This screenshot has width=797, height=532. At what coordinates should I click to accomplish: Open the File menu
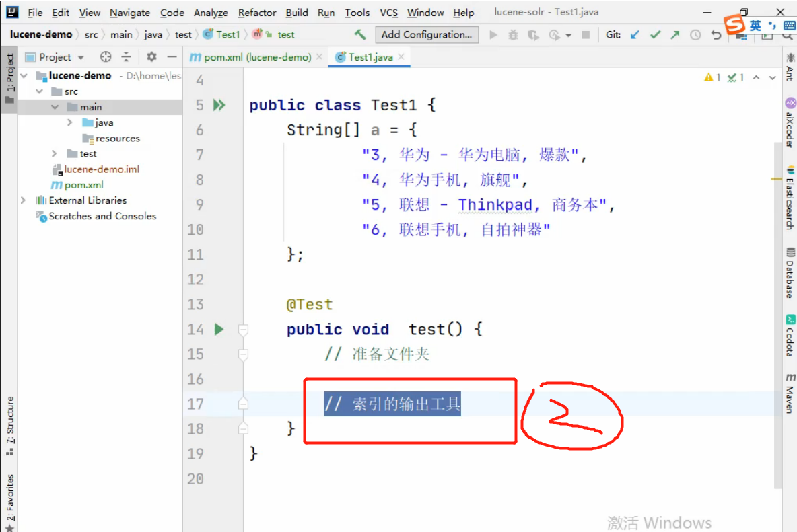(34, 13)
